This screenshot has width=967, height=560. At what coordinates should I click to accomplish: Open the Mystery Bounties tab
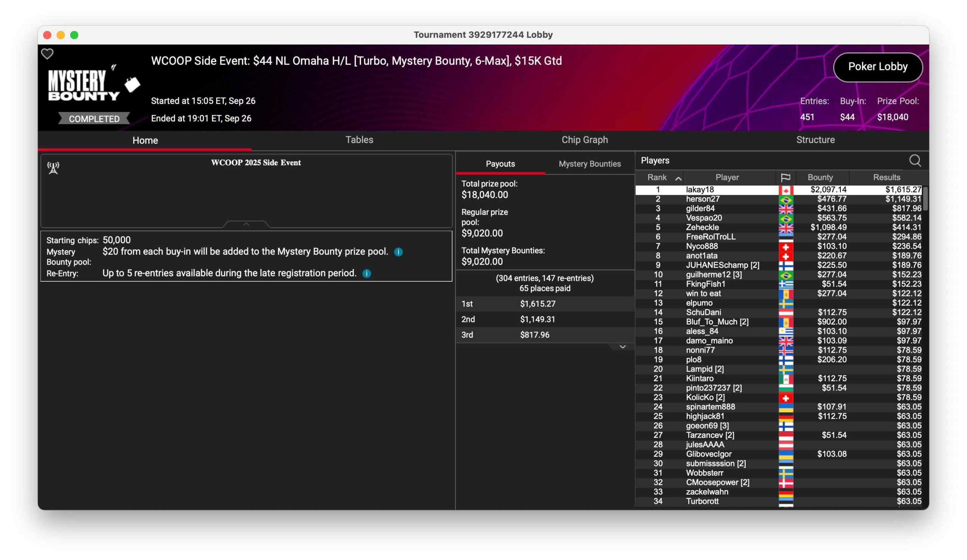coord(589,164)
